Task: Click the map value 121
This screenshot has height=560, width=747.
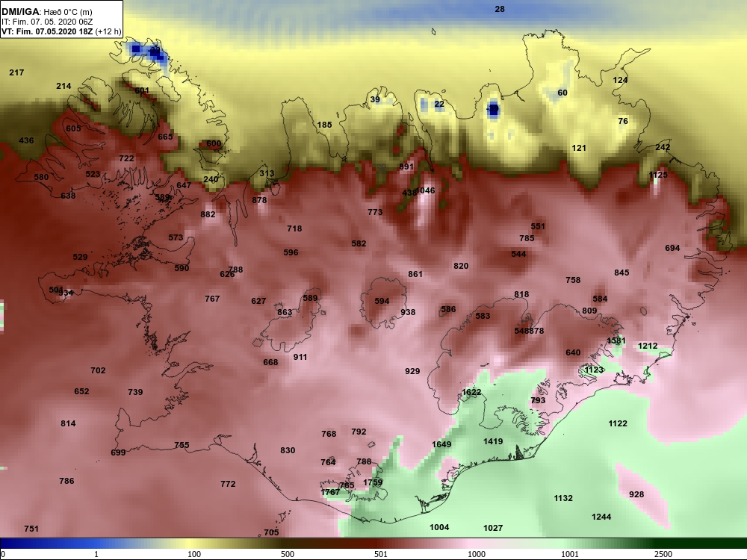Action: click(579, 148)
